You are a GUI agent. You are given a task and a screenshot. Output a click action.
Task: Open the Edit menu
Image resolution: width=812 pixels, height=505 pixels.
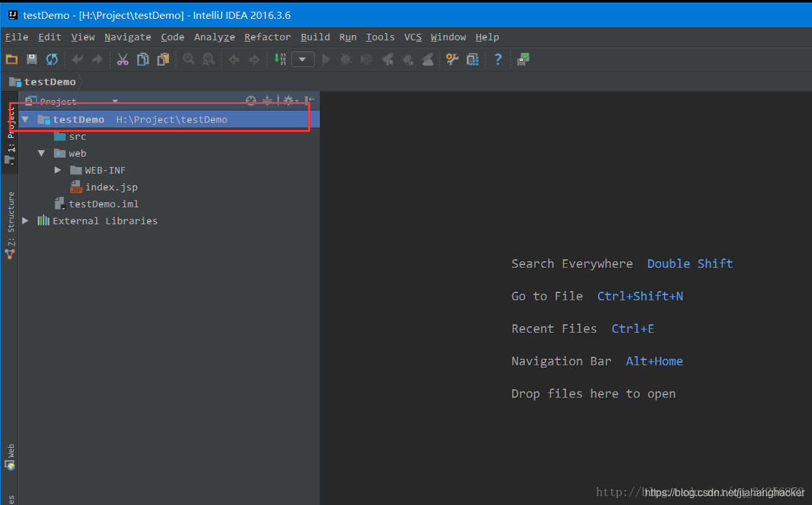[x=49, y=37]
